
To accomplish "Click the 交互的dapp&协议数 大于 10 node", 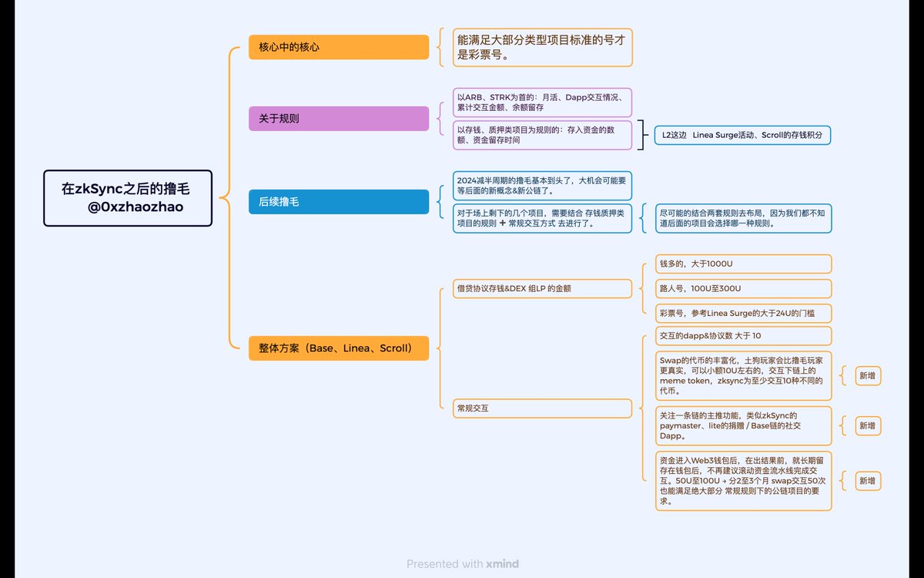I will [x=743, y=336].
